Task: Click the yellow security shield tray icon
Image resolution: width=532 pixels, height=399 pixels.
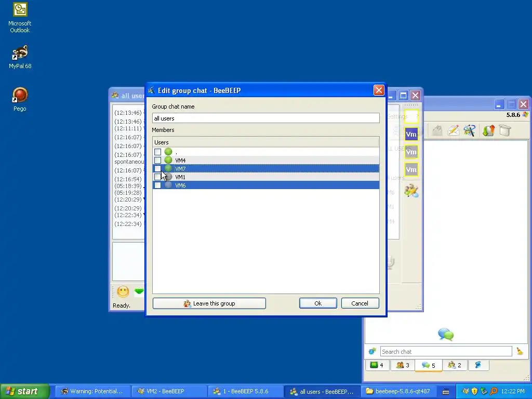Action: 475,391
